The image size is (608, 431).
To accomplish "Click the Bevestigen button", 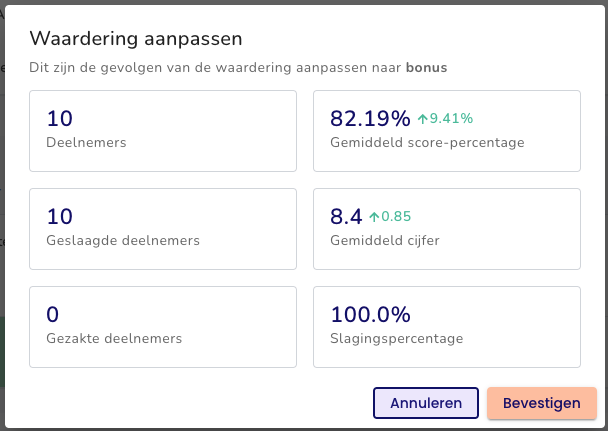I will [542, 403].
